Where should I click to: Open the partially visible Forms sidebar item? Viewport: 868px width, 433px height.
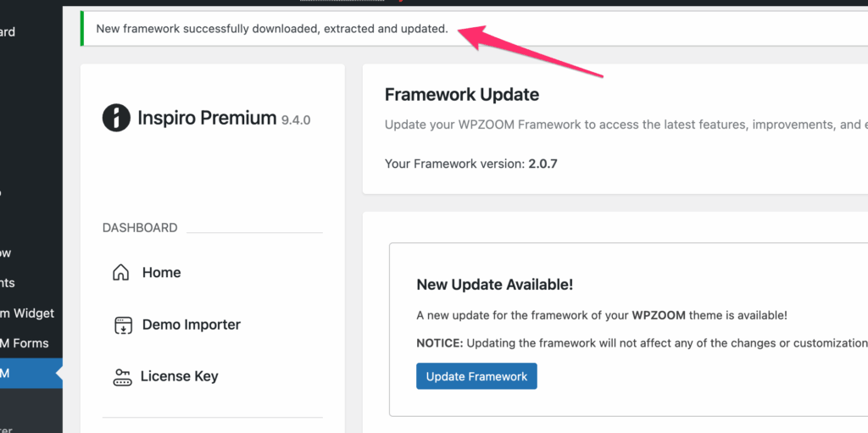25,343
